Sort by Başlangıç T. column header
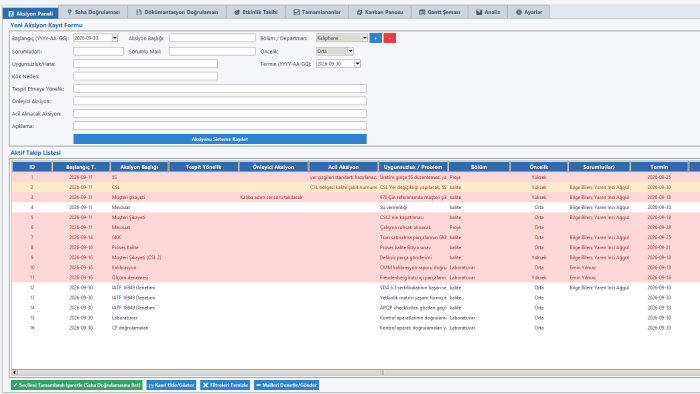This screenshot has height=394, width=700. tap(81, 167)
